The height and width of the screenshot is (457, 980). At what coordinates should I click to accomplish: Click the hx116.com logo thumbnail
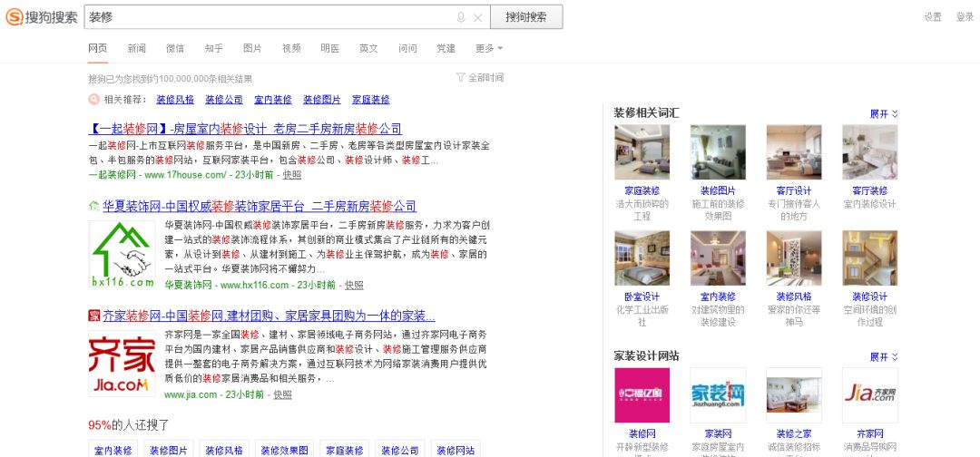click(x=122, y=256)
